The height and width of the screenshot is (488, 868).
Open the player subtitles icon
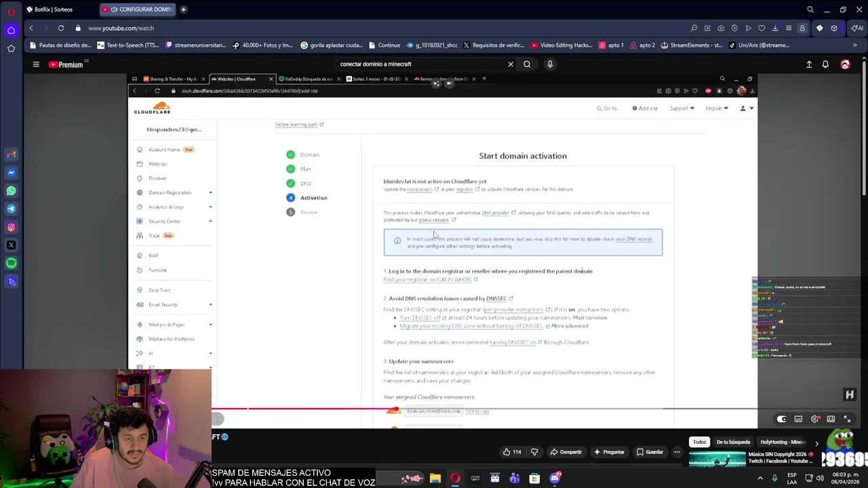798,419
